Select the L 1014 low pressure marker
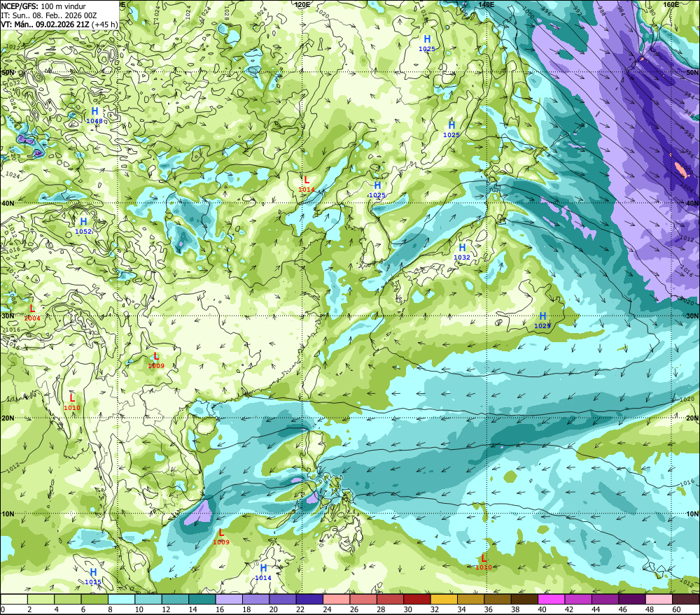Screen dimensions: 700x615 click(x=307, y=183)
